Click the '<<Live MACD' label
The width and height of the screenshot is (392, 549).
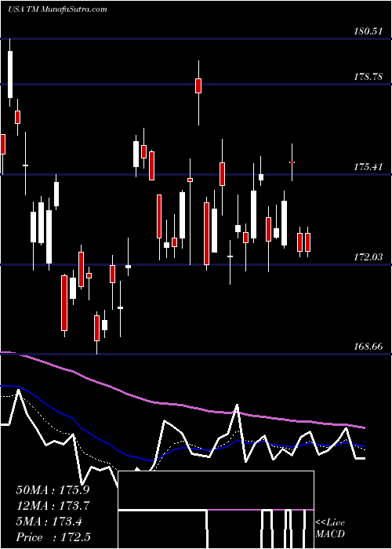pyautogui.click(x=330, y=528)
